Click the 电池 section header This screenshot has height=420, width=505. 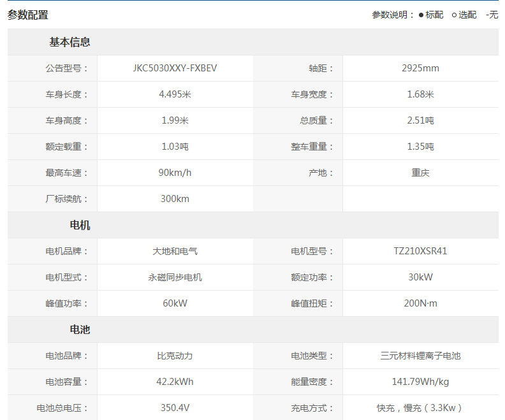(80, 329)
